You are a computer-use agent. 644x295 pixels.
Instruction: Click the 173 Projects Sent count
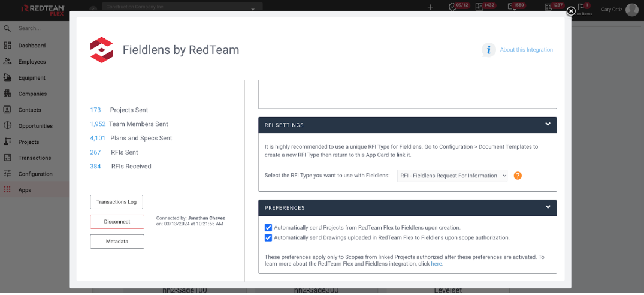95,110
